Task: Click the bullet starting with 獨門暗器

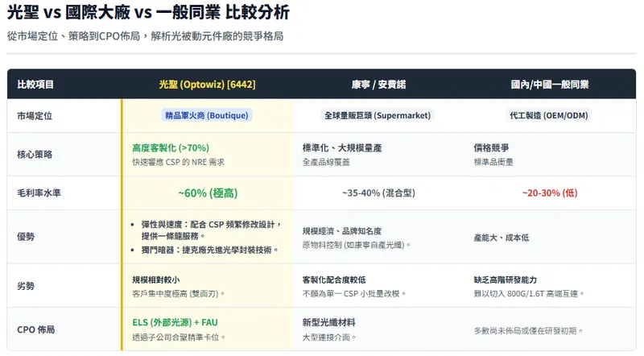Action: point(210,250)
